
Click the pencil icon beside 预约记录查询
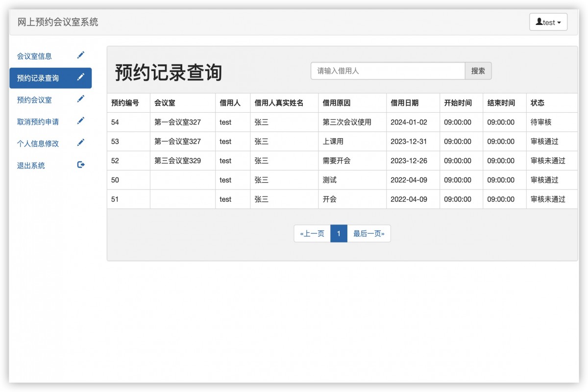pos(81,77)
